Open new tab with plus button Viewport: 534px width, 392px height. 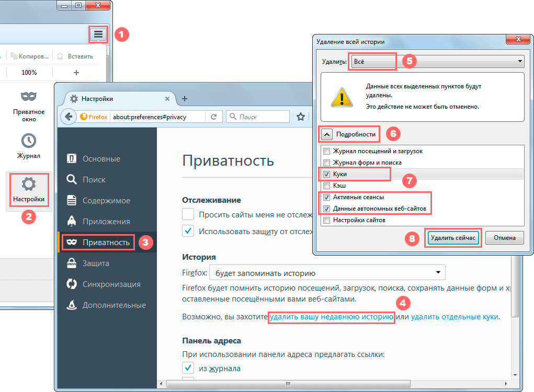point(185,99)
